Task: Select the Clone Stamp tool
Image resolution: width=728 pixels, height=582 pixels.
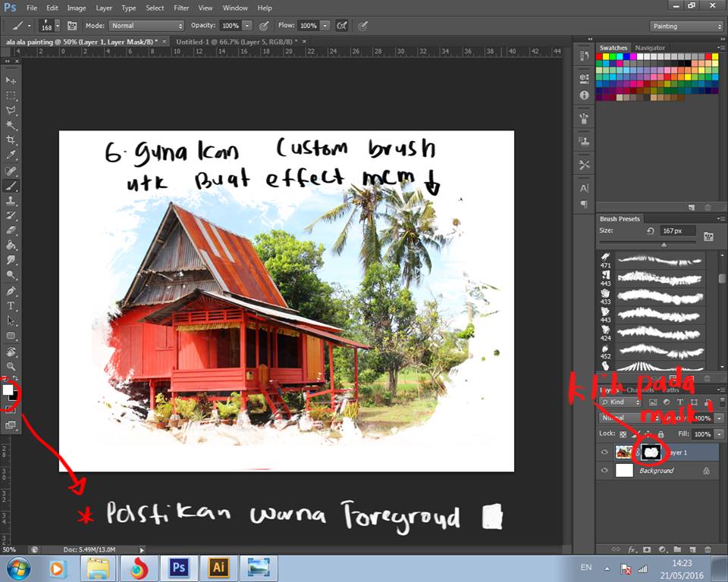Action: (x=11, y=201)
